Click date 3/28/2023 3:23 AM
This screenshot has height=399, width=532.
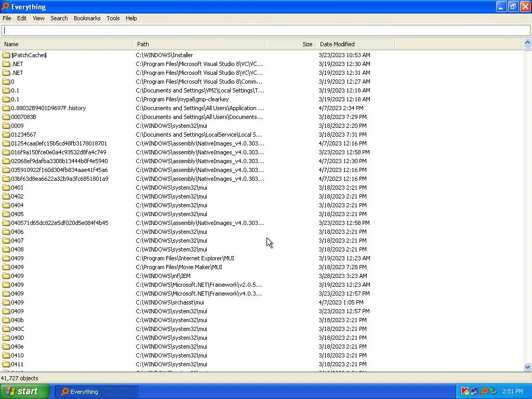coord(343,276)
